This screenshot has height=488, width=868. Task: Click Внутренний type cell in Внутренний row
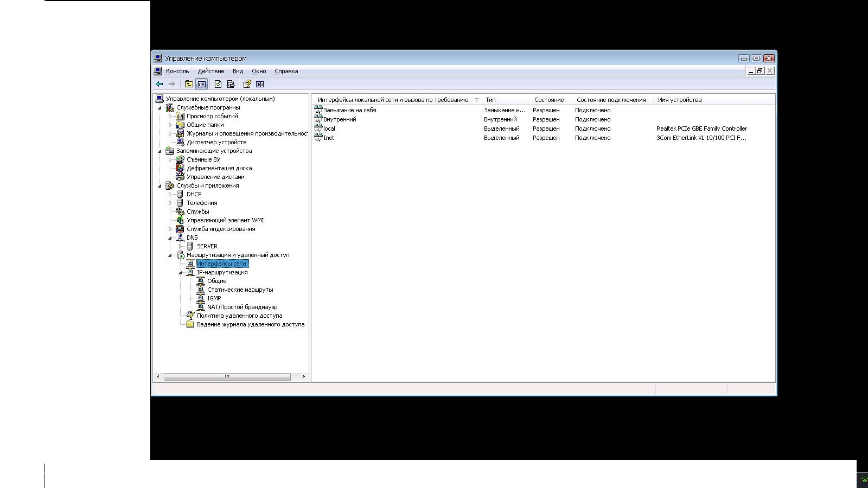(500, 119)
